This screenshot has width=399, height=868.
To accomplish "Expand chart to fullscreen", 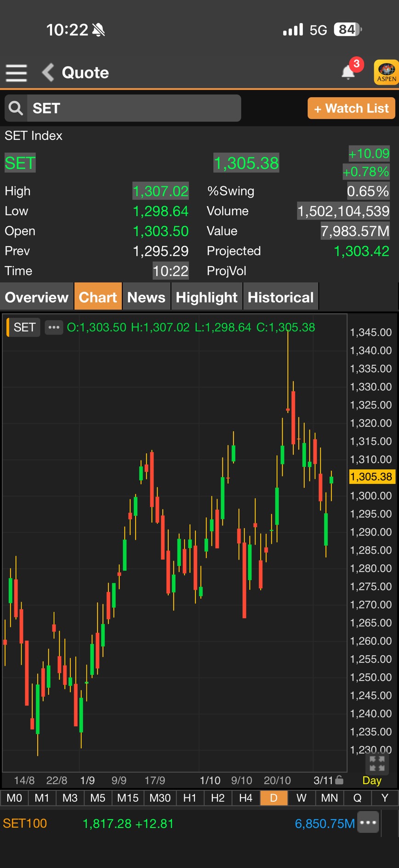I will 377,764.
